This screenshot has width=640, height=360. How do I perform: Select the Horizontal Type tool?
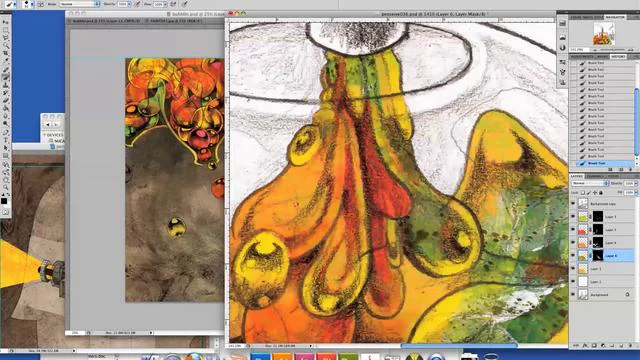click(x=5, y=140)
